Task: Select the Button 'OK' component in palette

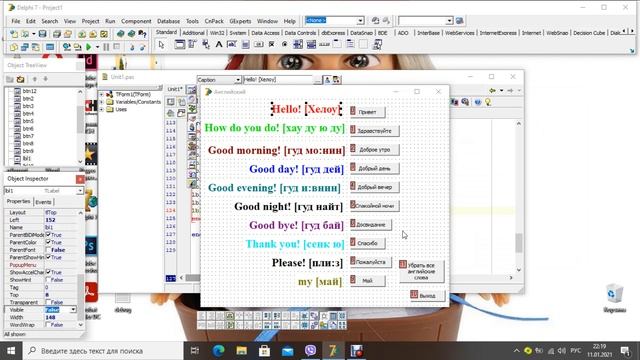Action: (x=258, y=44)
